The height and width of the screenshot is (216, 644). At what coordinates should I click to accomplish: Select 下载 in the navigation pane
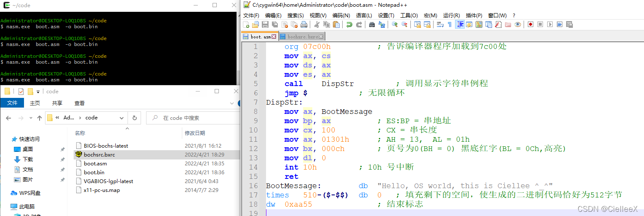tap(28, 159)
